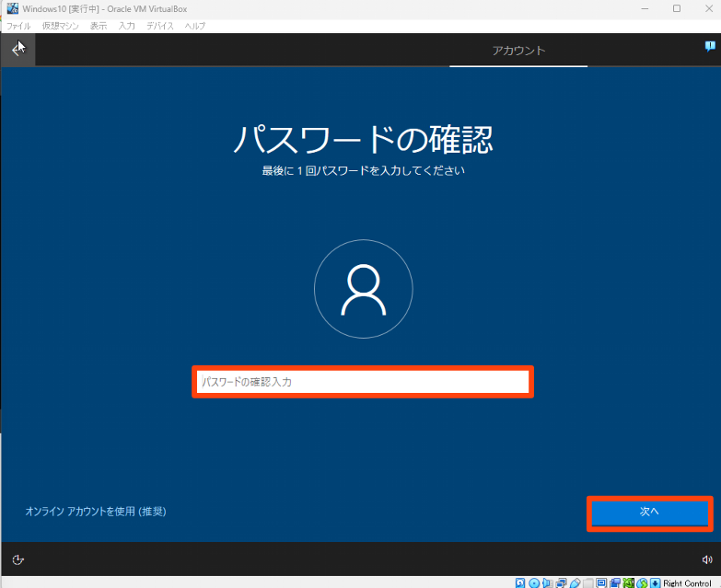Image resolution: width=721 pixels, height=588 pixels.
Task: Click the VirtualBox keyboard capture arrow icon
Action: [656, 583]
